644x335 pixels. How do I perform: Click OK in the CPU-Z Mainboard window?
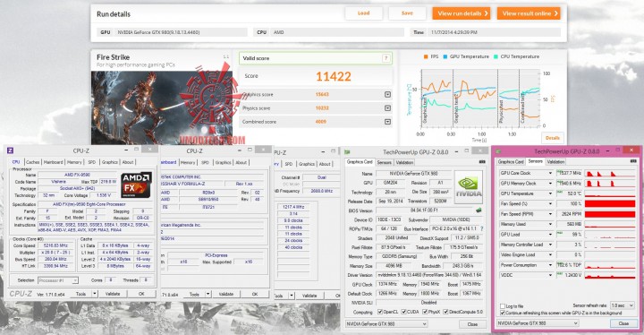point(255,294)
